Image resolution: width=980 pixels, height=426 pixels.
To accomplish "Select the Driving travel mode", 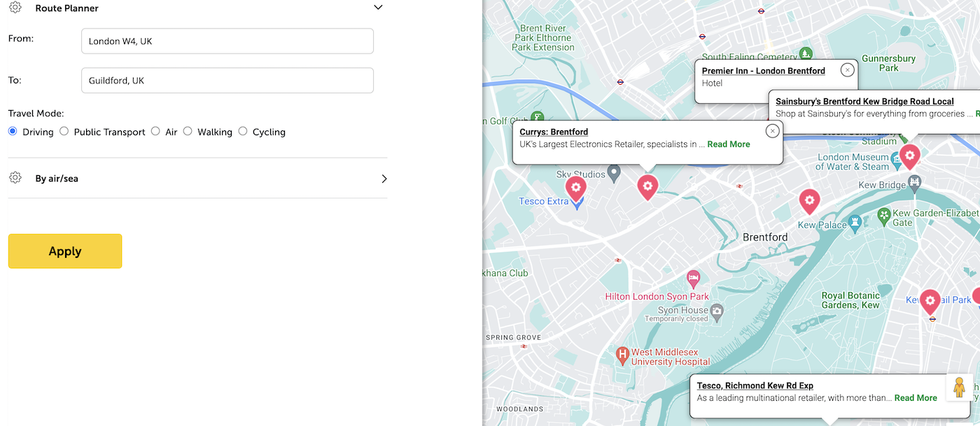I will (x=13, y=131).
